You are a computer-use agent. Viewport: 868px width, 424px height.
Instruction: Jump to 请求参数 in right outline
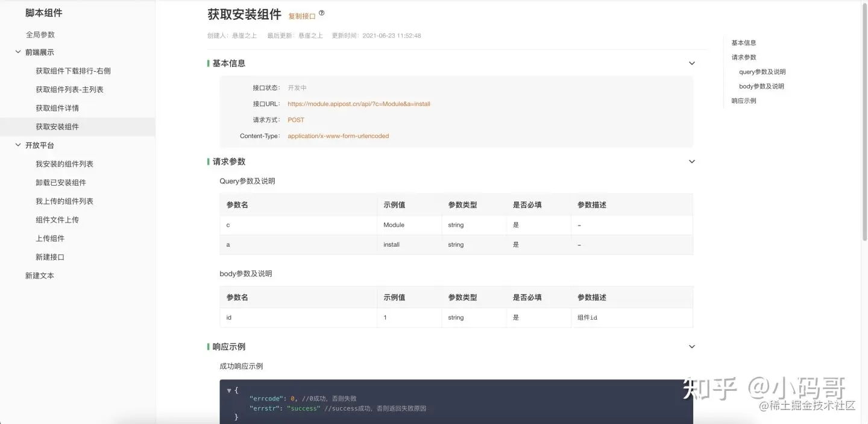point(744,57)
